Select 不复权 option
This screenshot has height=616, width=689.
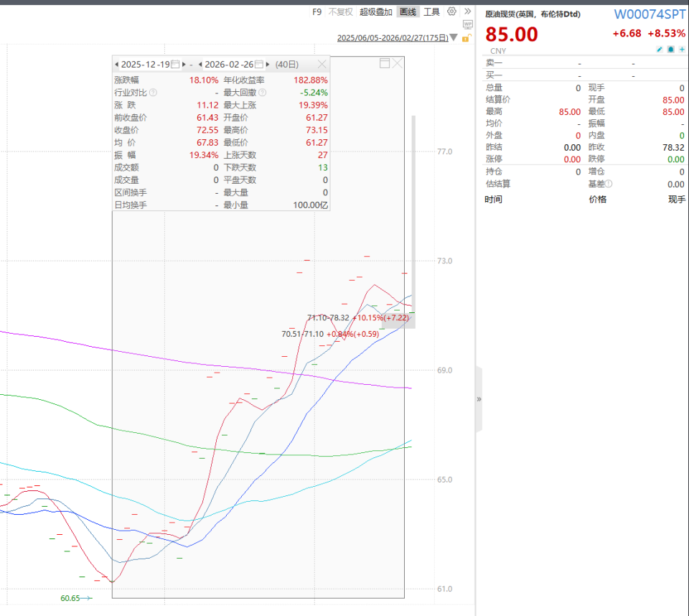point(340,12)
